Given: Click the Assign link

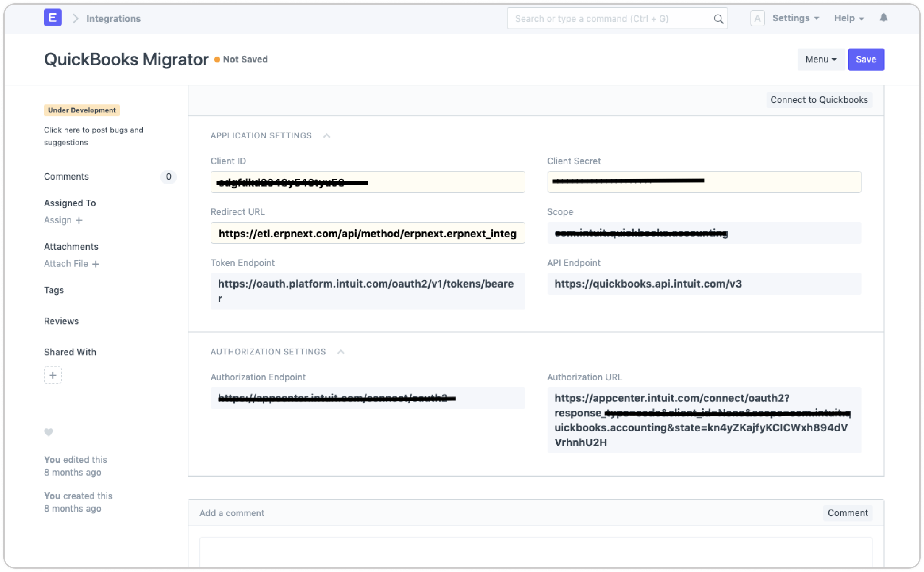Looking at the screenshot, I should point(58,220).
